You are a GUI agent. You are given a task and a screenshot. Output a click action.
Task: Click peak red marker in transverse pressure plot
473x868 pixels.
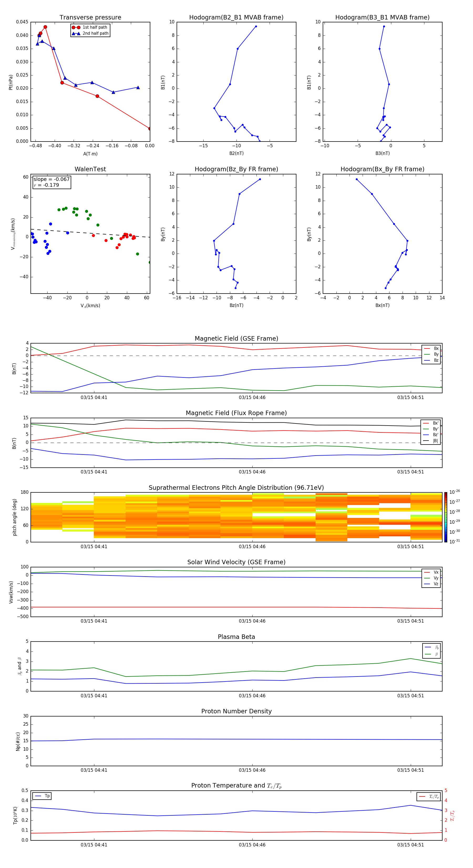45,27
